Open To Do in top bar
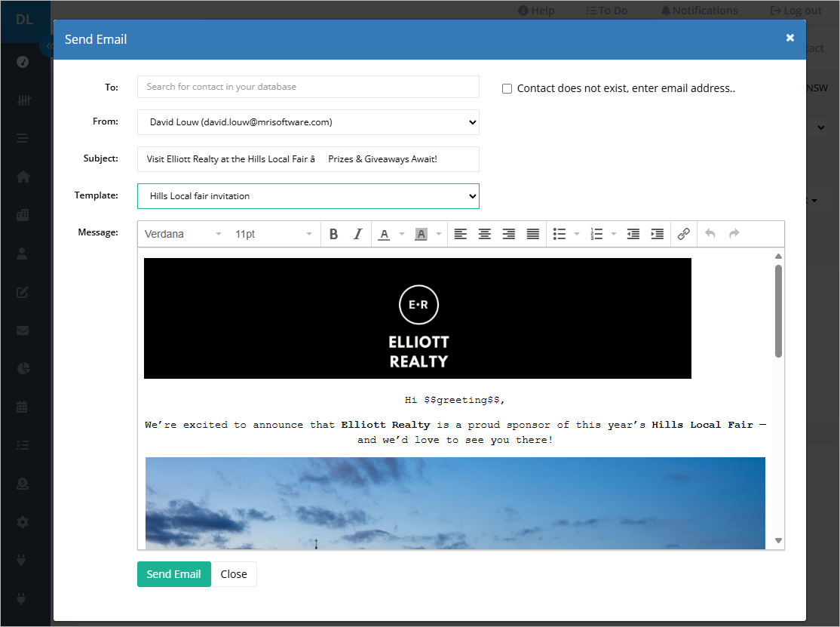The image size is (840, 627). tap(606, 11)
